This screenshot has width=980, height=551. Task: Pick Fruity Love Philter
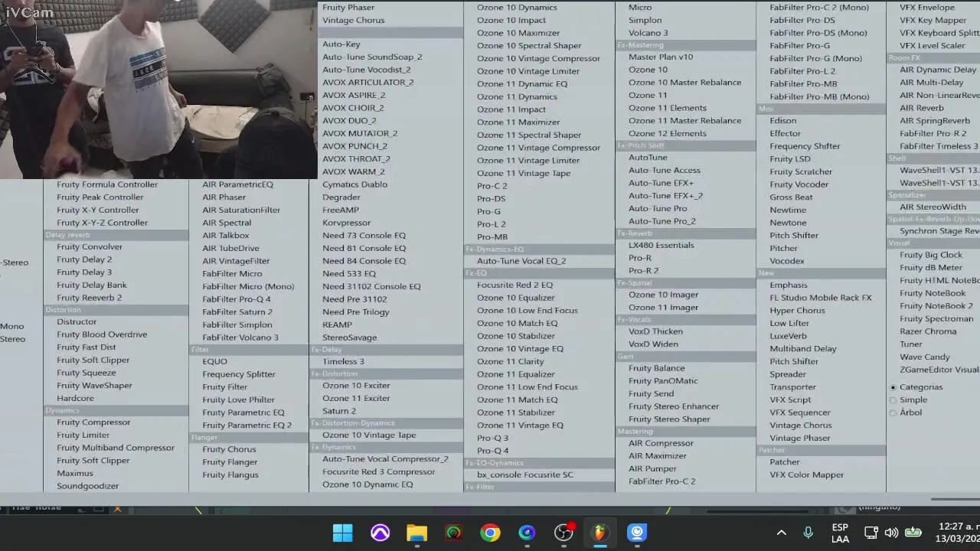pos(238,399)
